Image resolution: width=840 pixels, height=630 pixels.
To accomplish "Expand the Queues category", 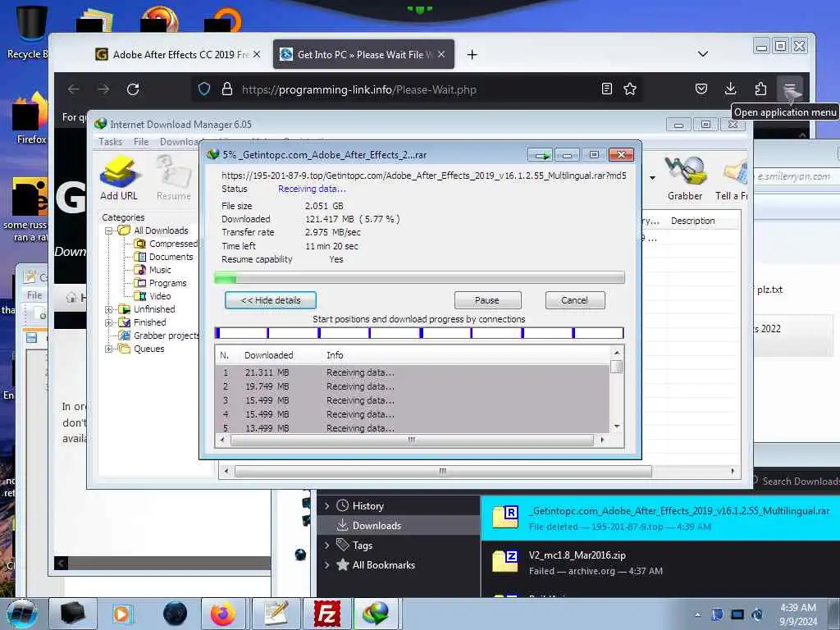I will [109, 349].
